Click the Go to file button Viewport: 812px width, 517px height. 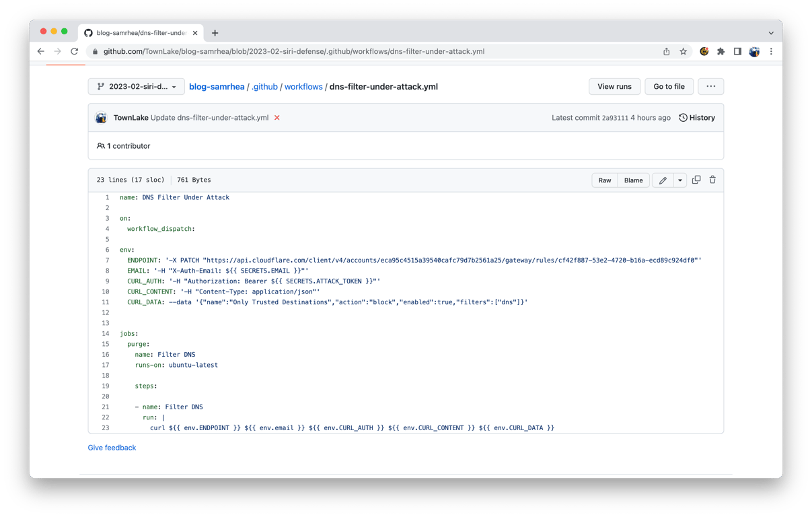coord(669,86)
